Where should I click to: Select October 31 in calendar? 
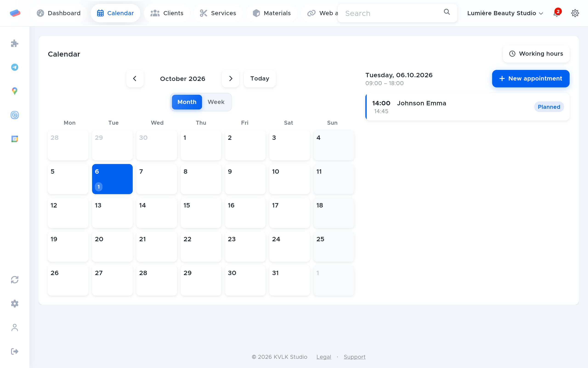[290, 280]
